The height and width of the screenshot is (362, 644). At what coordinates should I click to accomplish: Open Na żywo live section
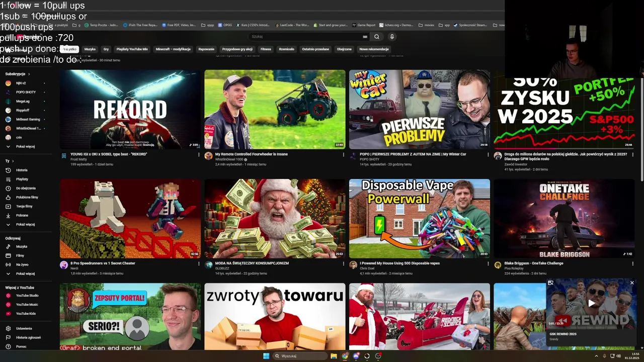click(22, 264)
